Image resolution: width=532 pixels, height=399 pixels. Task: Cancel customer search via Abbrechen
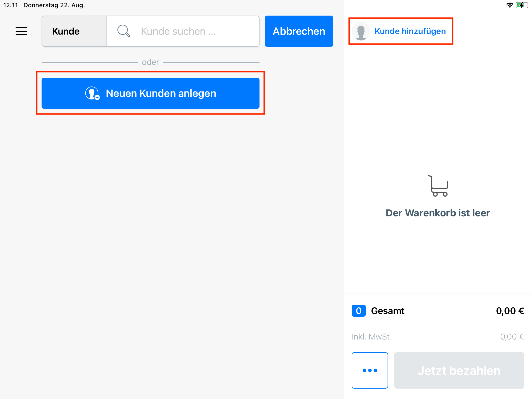click(299, 31)
